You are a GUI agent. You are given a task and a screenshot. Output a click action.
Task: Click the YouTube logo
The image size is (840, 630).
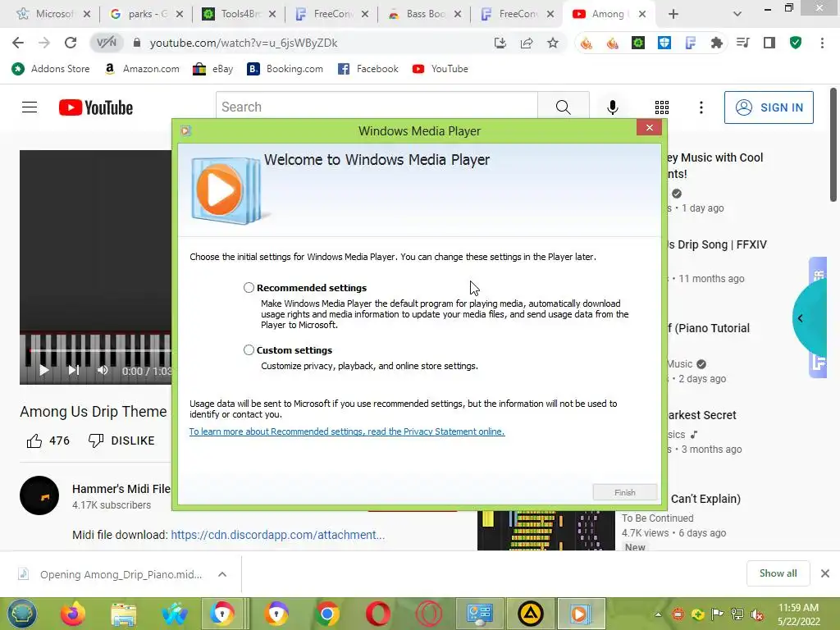pos(96,107)
